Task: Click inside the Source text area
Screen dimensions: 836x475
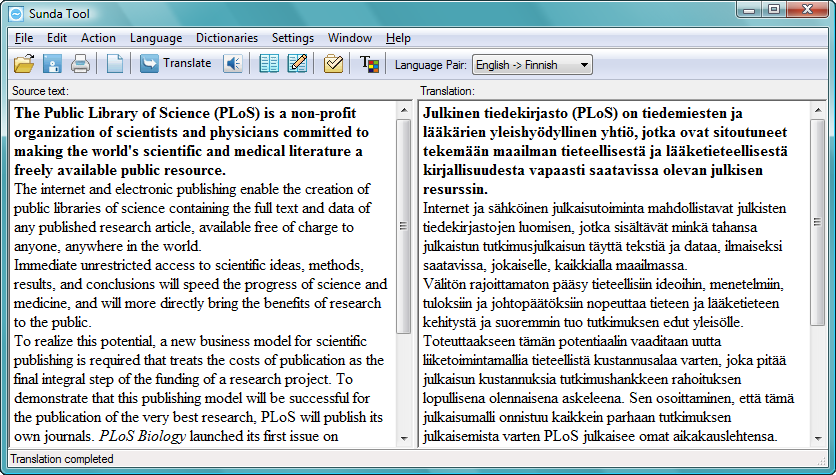Action: click(203, 274)
